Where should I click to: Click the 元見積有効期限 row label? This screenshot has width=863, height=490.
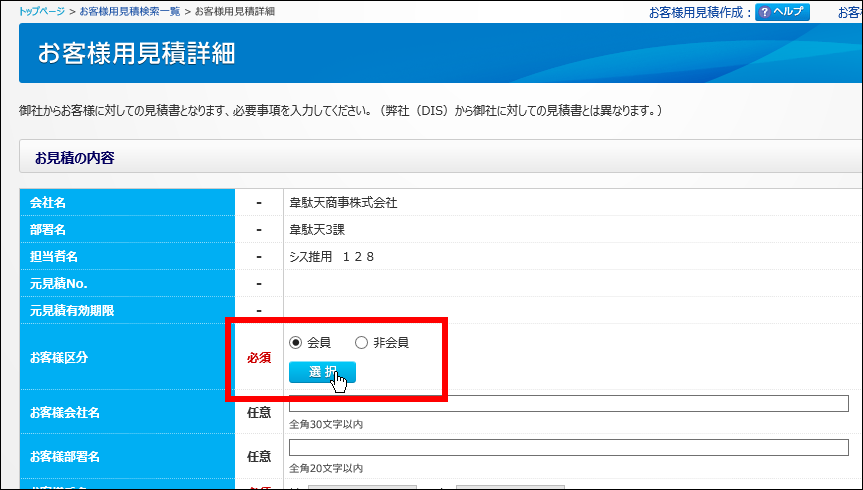click(x=72, y=311)
